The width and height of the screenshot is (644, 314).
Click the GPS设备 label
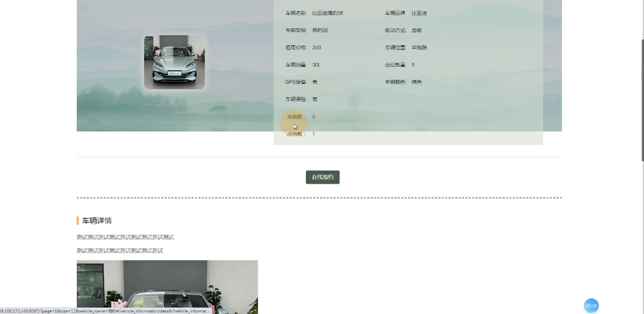pyautogui.click(x=296, y=82)
